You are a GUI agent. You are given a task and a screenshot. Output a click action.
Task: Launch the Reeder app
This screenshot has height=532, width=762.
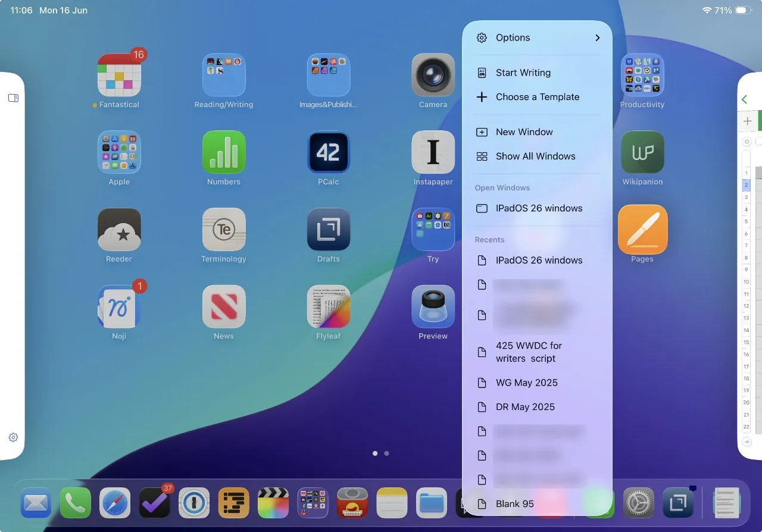(x=119, y=230)
